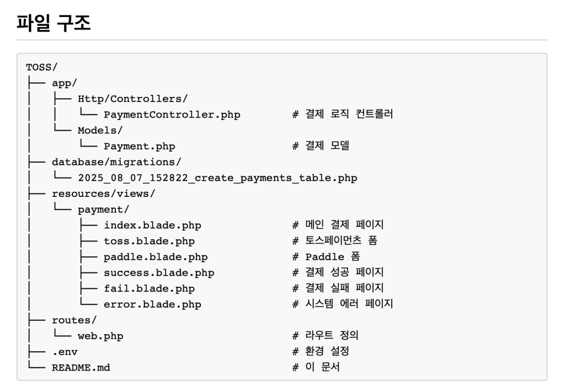
Task: Click Http/Controllers/ folder line
Action: 132,99
